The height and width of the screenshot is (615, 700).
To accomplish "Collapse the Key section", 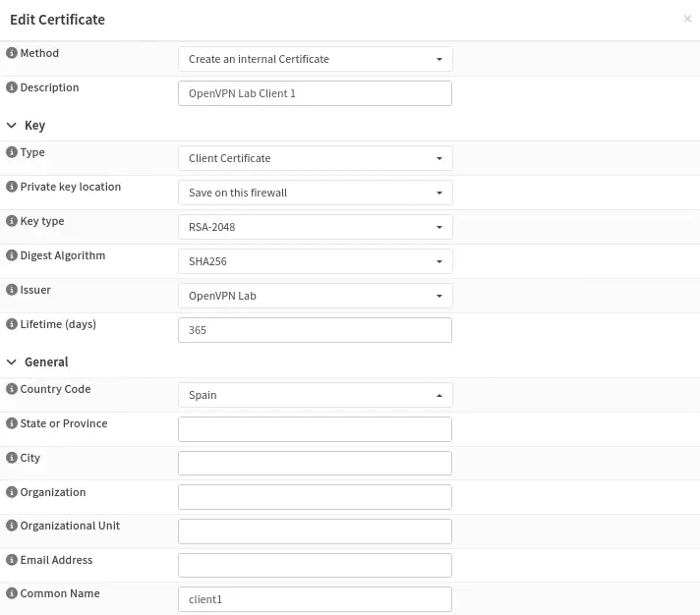I will pyautogui.click(x=13, y=126).
